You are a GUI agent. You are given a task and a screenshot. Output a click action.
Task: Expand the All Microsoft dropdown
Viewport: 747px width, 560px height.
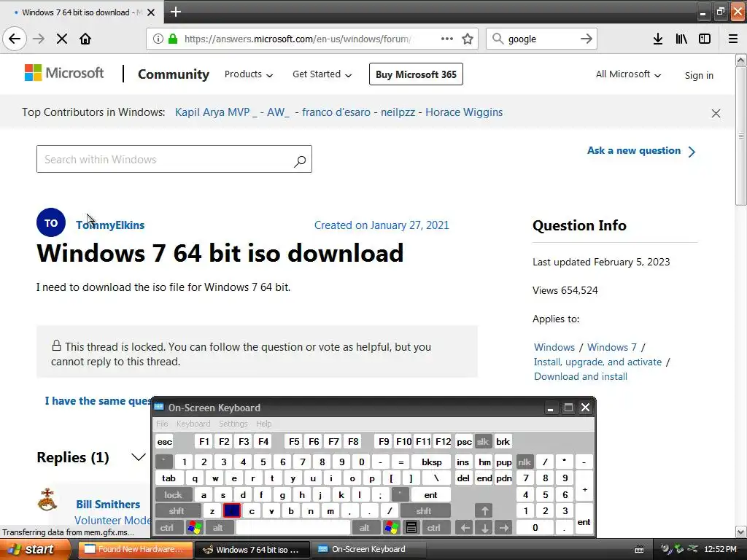pyautogui.click(x=628, y=74)
